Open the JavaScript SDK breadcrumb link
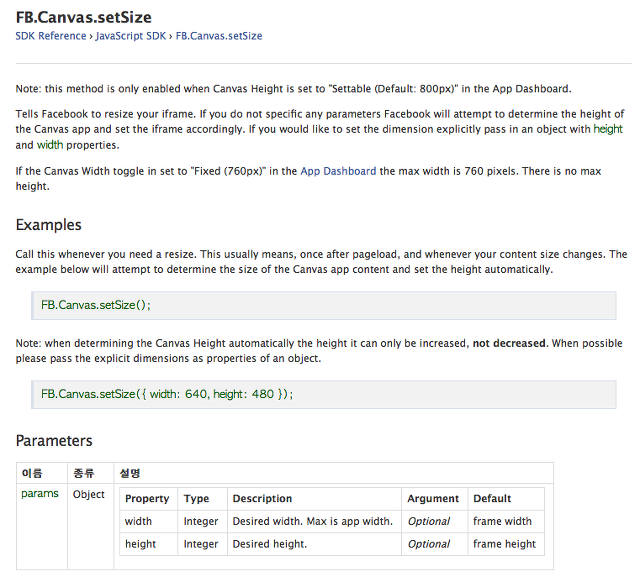 click(131, 36)
